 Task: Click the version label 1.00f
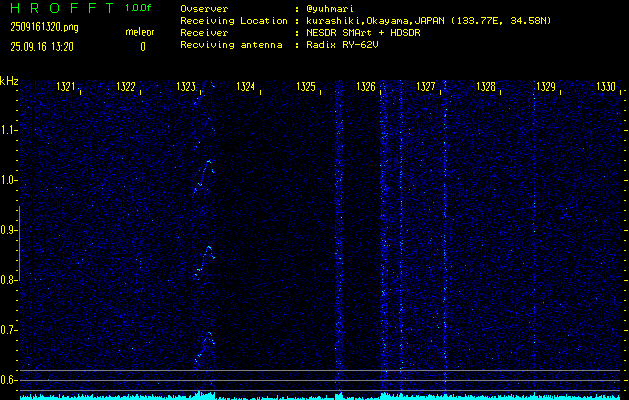138,8
